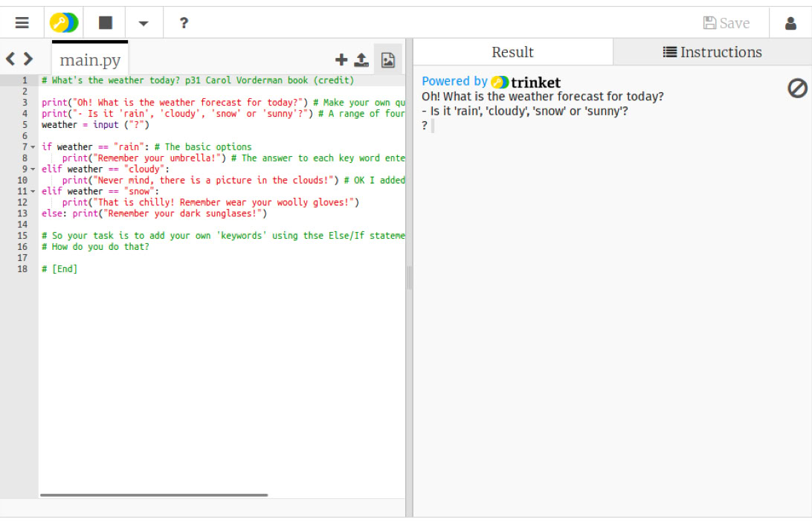Open the run options dropdown arrow
The width and height of the screenshot is (812, 522).
pos(144,23)
